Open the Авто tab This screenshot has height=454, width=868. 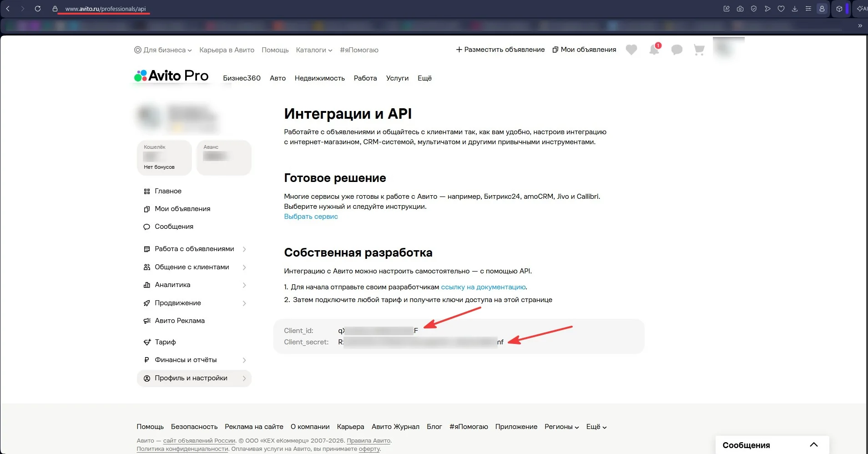click(x=278, y=78)
